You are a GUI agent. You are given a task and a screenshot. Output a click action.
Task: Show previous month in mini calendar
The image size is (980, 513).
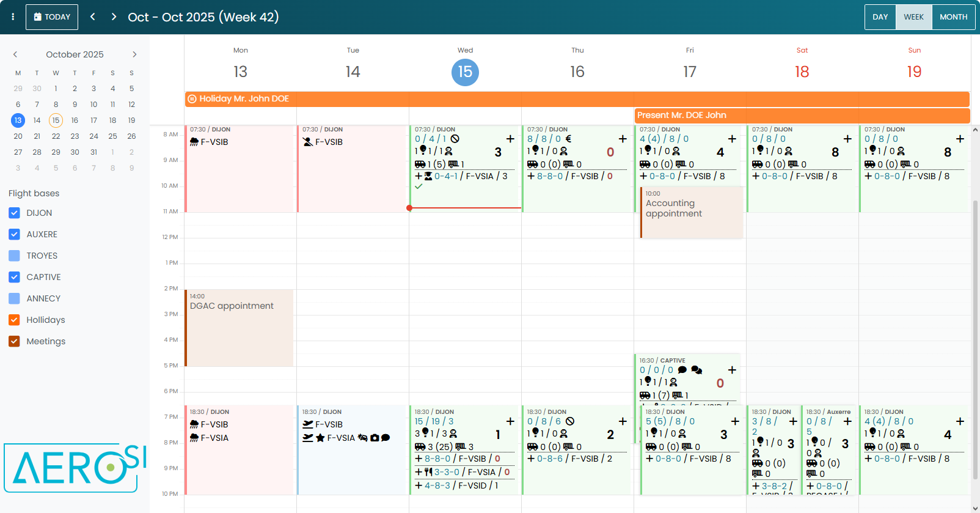pos(15,54)
